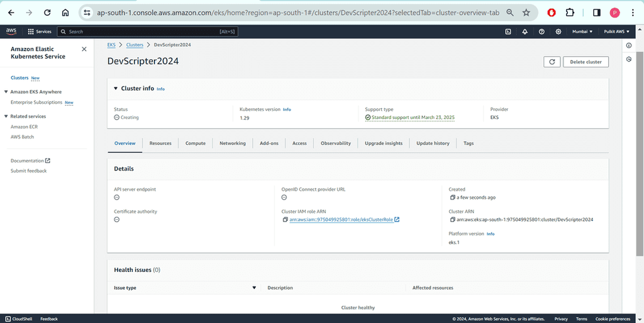Viewport: 644px width, 323px height.
Task: Open Enterprise Subscriptions sidebar link
Action: pos(36,103)
